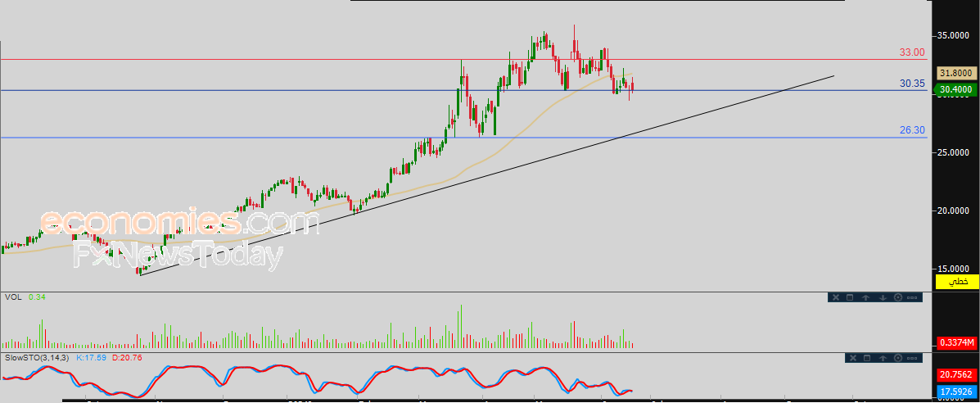
Task: Select the 26.30 support line label
Action: [x=912, y=130]
